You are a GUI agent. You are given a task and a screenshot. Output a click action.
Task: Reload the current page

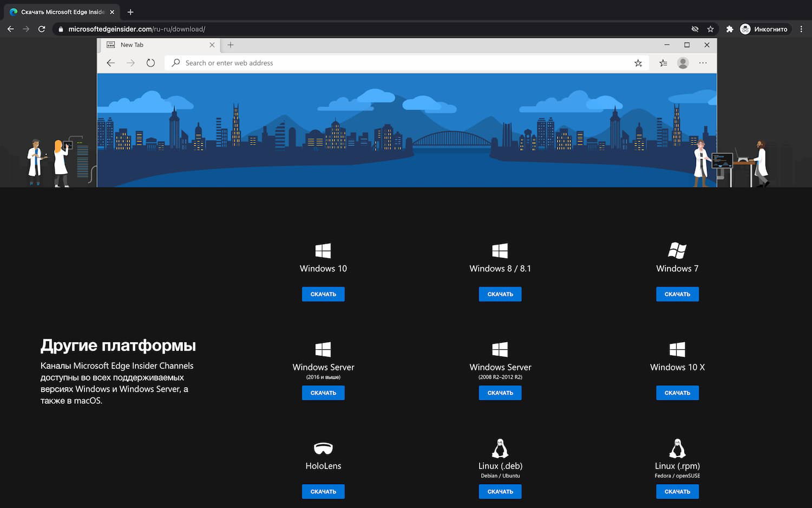pos(42,29)
